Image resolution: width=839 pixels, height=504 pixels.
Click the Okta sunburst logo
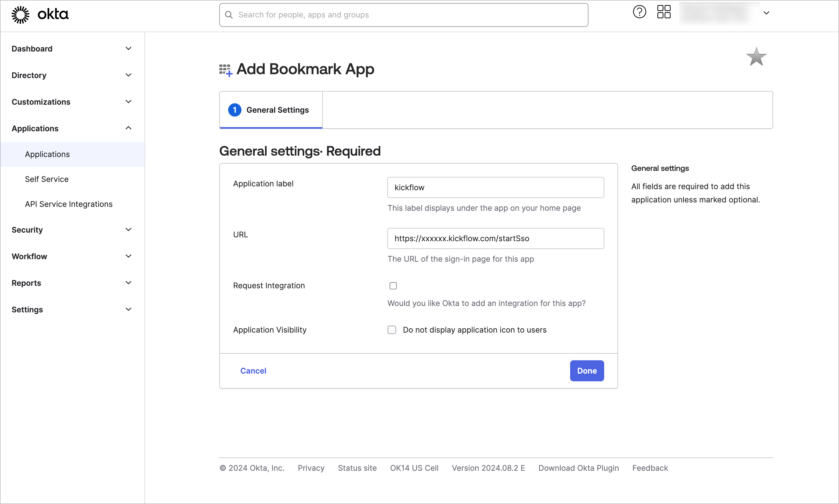pyautogui.click(x=20, y=15)
